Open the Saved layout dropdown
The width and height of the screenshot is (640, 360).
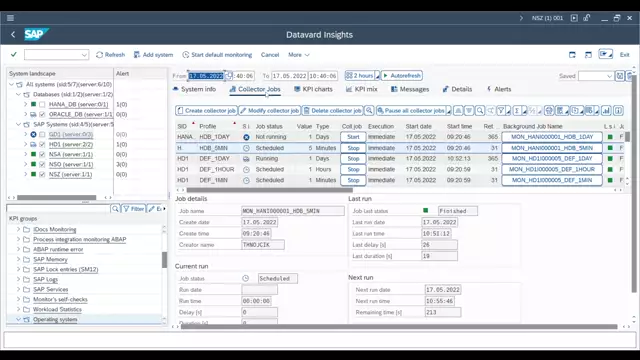pyautogui.click(x=609, y=76)
